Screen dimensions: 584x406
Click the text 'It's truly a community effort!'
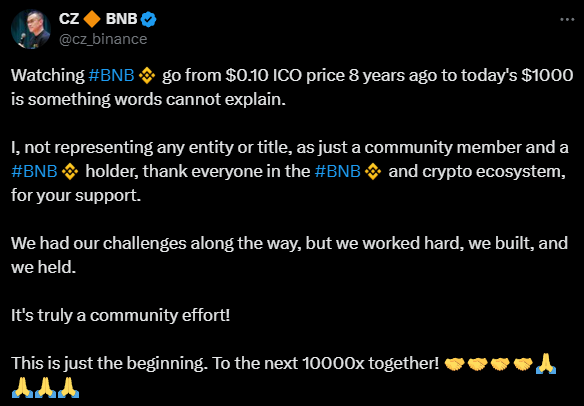tap(121, 315)
